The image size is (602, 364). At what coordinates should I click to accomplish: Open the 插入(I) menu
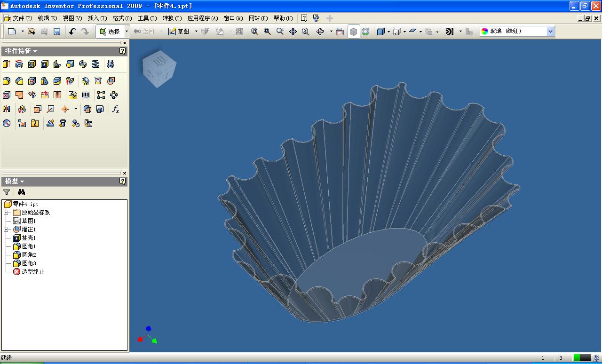97,18
